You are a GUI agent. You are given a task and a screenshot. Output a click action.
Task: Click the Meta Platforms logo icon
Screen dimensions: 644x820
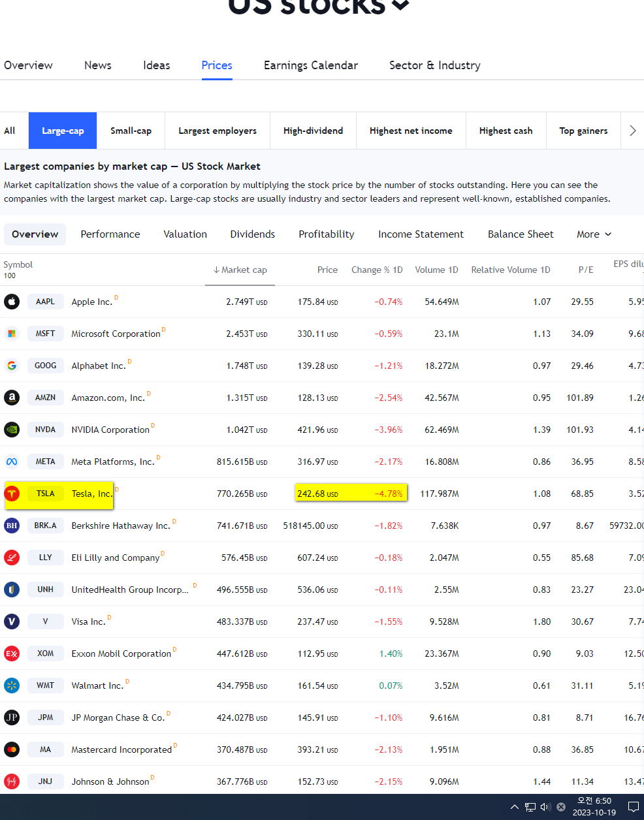point(12,462)
